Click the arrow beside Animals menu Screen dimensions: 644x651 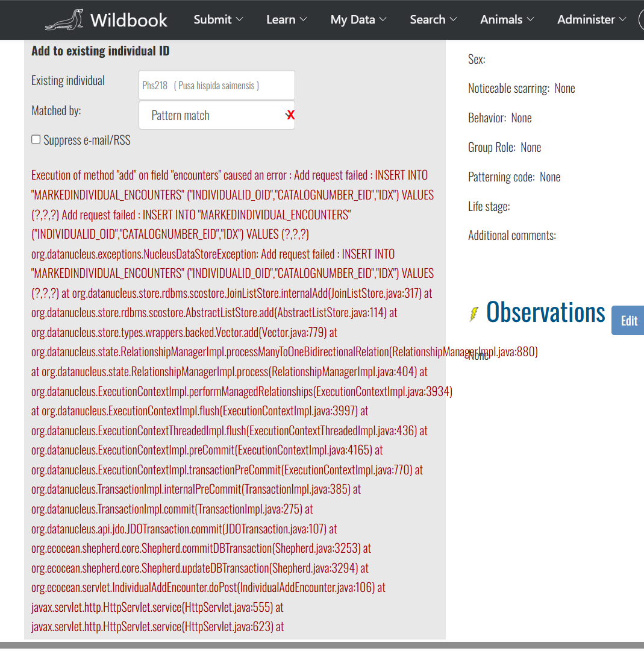click(x=530, y=20)
